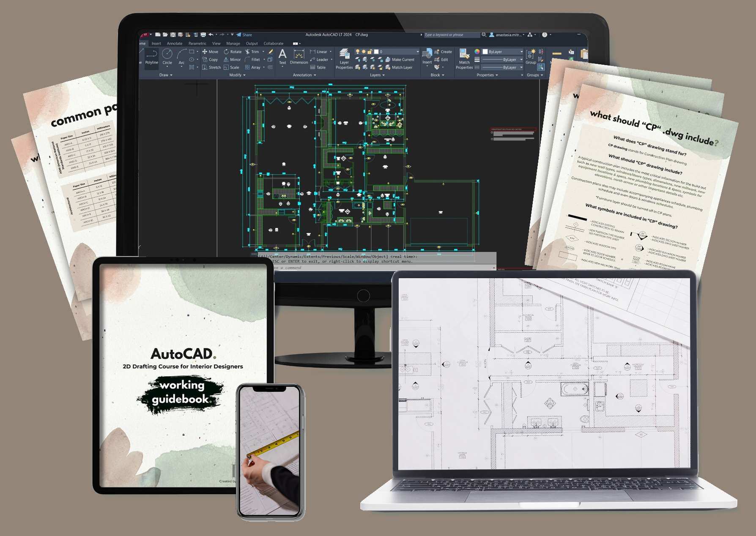756x536 pixels.
Task: Click the Insert block icon
Action: coord(427,57)
